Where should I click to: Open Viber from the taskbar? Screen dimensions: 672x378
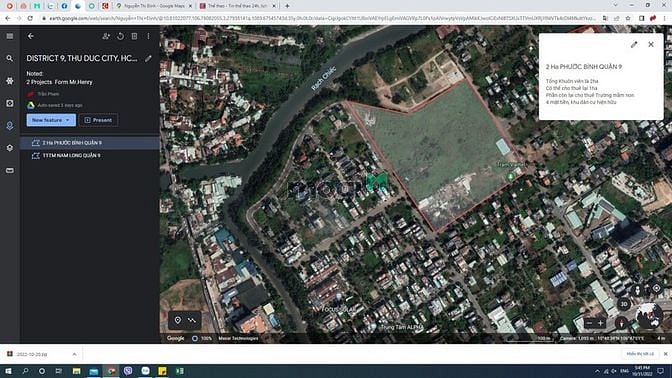coord(128,371)
